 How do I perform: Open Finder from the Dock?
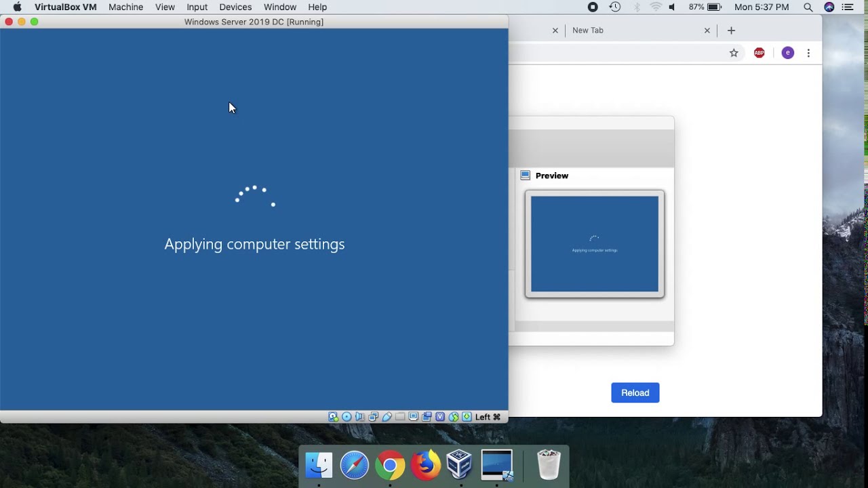tap(319, 465)
